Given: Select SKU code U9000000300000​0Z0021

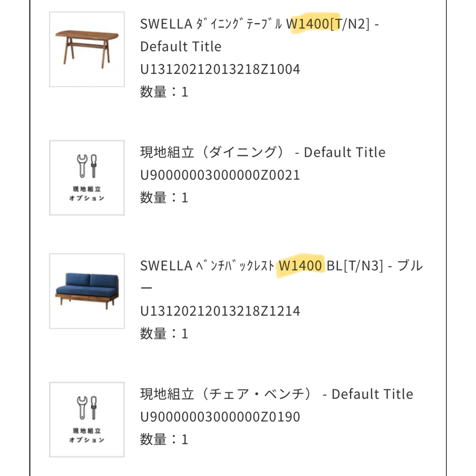Looking at the screenshot, I should pos(220,175).
